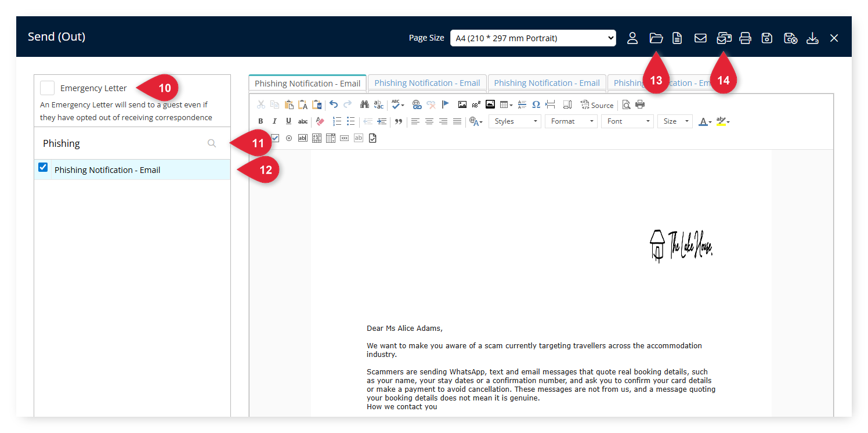Insert a bulleted list

350,121
